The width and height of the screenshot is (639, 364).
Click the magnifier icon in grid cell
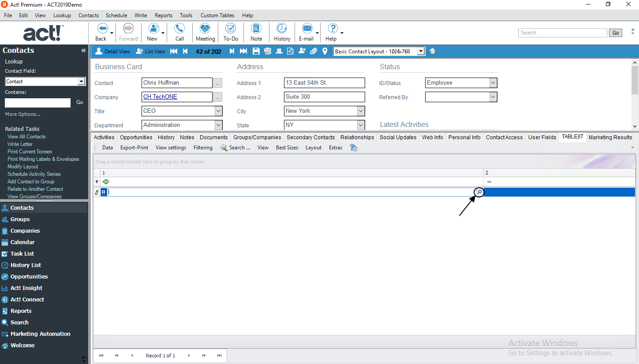point(479,192)
